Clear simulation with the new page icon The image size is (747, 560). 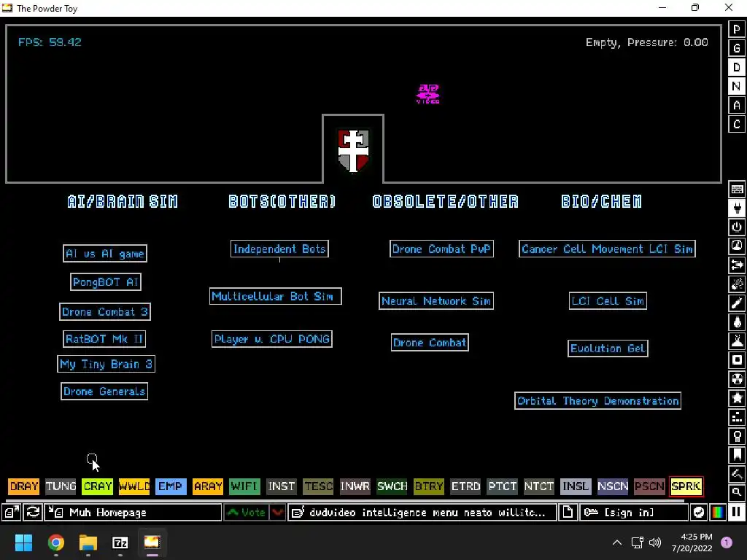click(x=568, y=513)
